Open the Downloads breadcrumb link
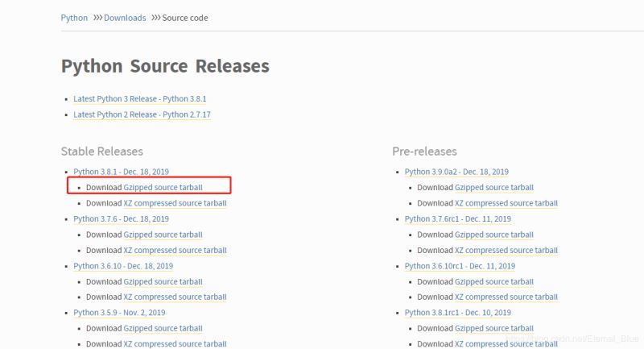644x349 pixels. [125, 18]
